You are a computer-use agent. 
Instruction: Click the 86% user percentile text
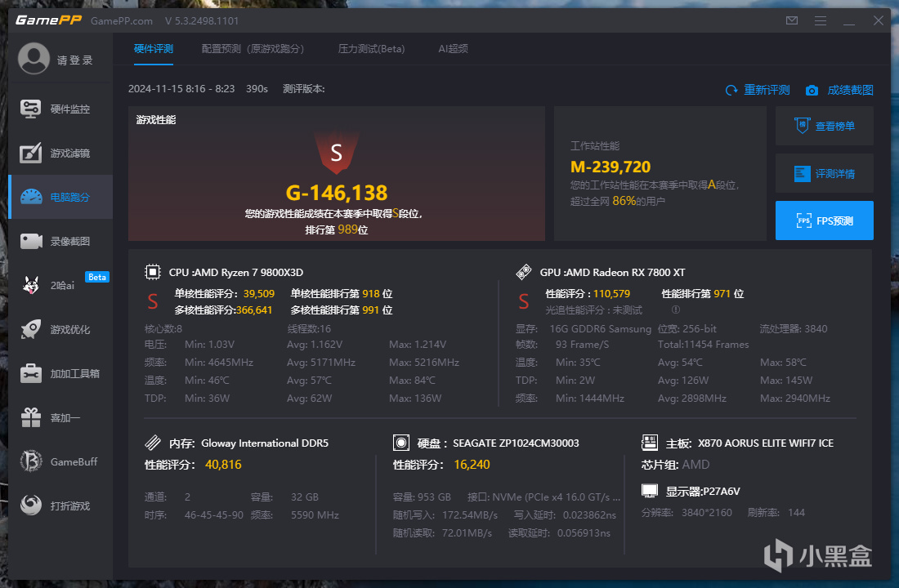(624, 201)
